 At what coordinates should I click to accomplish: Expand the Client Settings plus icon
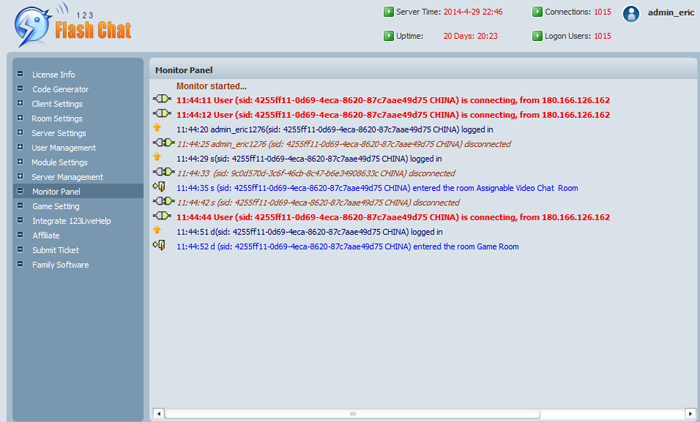(x=20, y=103)
